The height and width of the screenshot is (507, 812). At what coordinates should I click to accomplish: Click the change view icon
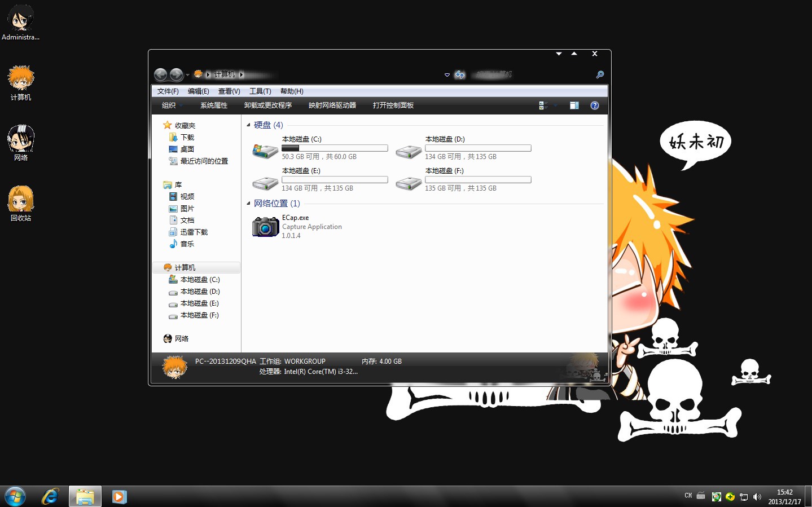point(543,105)
